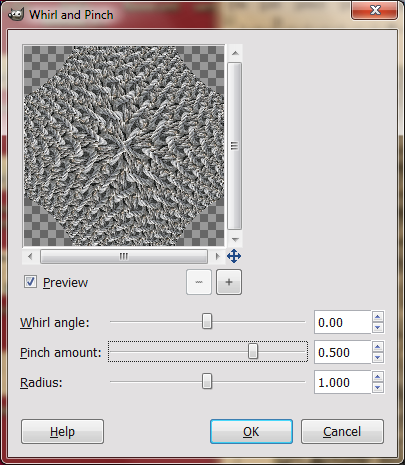The image size is (405, 465).
Task: Decrease Radius with down spinner arrow
Action: click(x=378, y=388)
